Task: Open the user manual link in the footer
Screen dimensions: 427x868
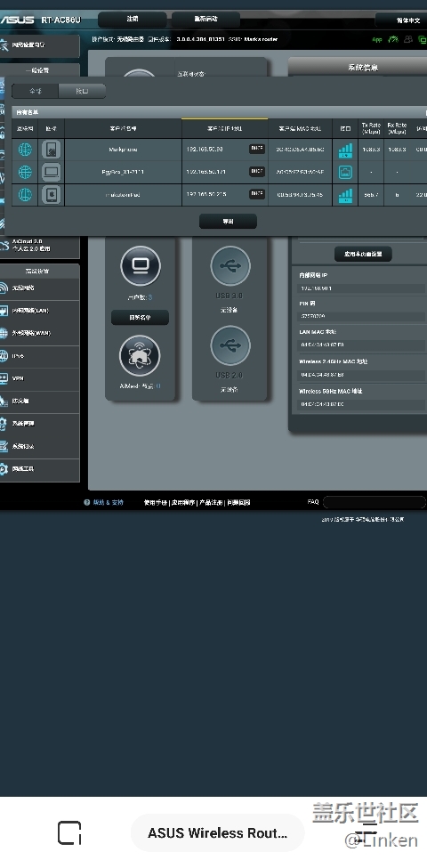Action: click(x=156, y=503)
